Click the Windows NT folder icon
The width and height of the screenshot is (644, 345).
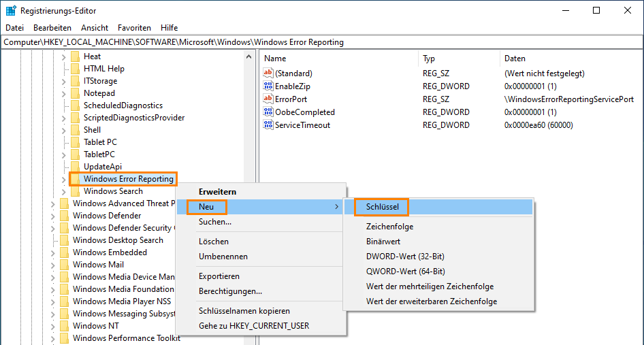(64, 326)
